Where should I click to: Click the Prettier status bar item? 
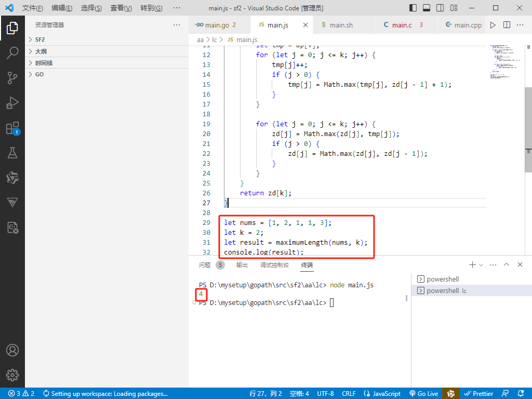point(478,394)
